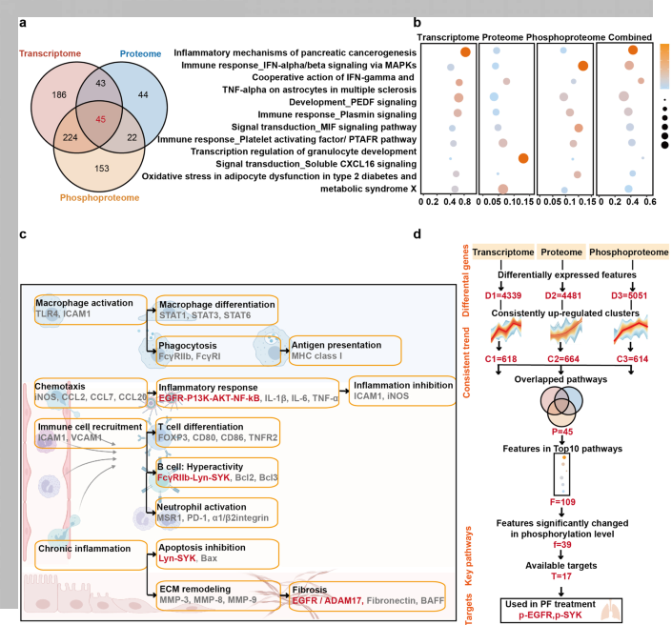Select 'Immune response_IFN-alpha/beta signaling via MAPKs' label
672x625 pixels.
point(298,65)
